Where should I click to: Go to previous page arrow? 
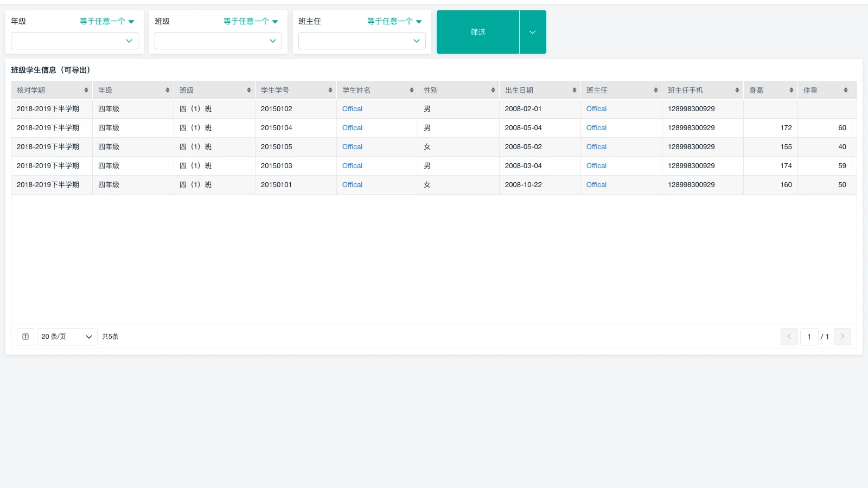point(789,337)
